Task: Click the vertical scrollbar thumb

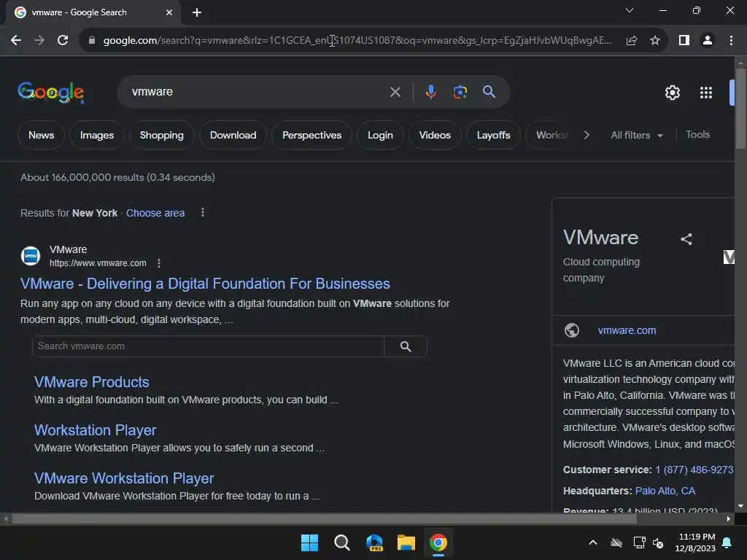Action: pyautogui.click(x=740, y=109)
